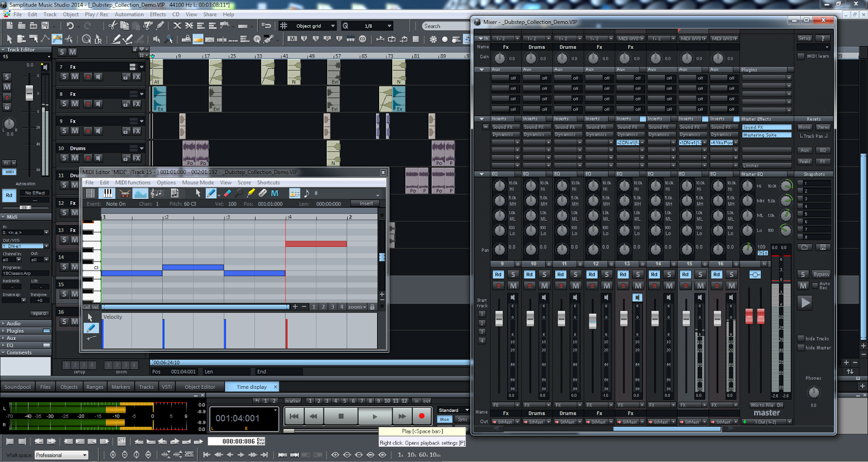Image resolution: width=868 pixels, height=462 pixels.
Task: Click the 001:04:001 time display
Action: click(x=238, y=418)
